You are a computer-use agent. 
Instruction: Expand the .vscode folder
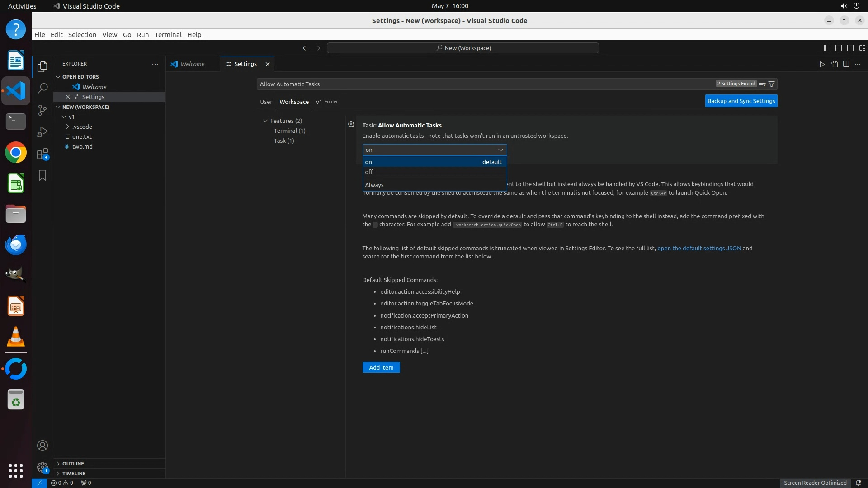click(82, 127)
